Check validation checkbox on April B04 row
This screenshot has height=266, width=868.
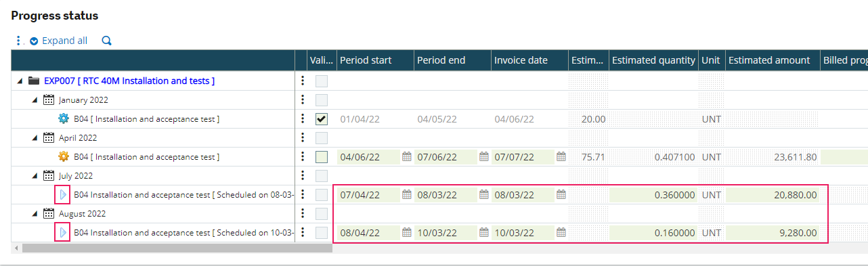click(x=322, y=157)
